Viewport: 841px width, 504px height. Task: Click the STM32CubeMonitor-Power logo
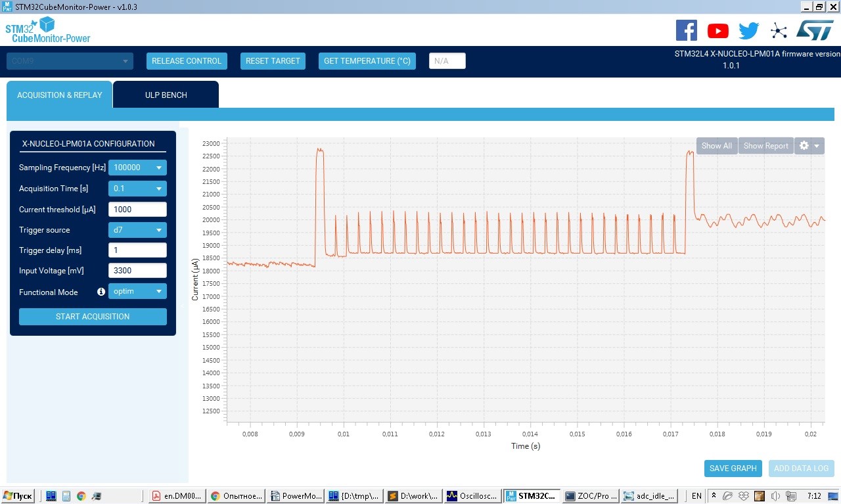click(48, 30)
